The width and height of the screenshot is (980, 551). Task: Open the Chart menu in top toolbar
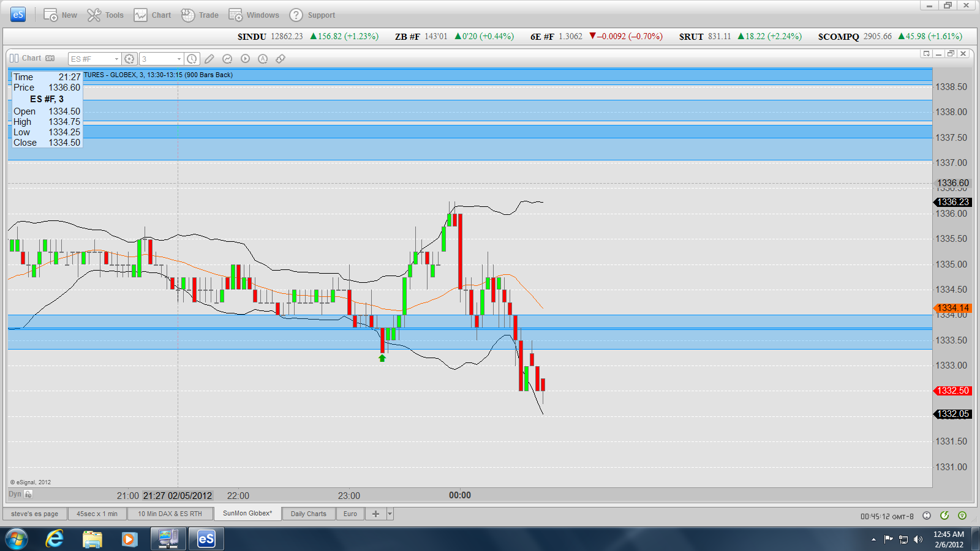coord(153,15)
